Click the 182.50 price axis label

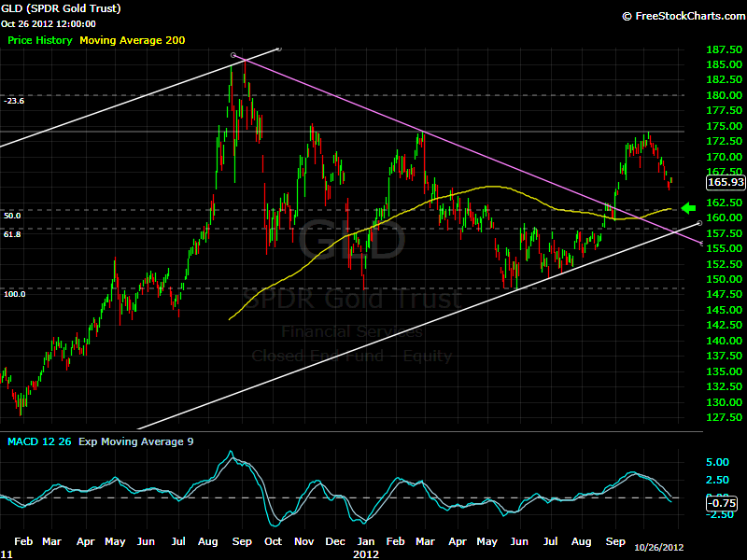click(725, 79)
